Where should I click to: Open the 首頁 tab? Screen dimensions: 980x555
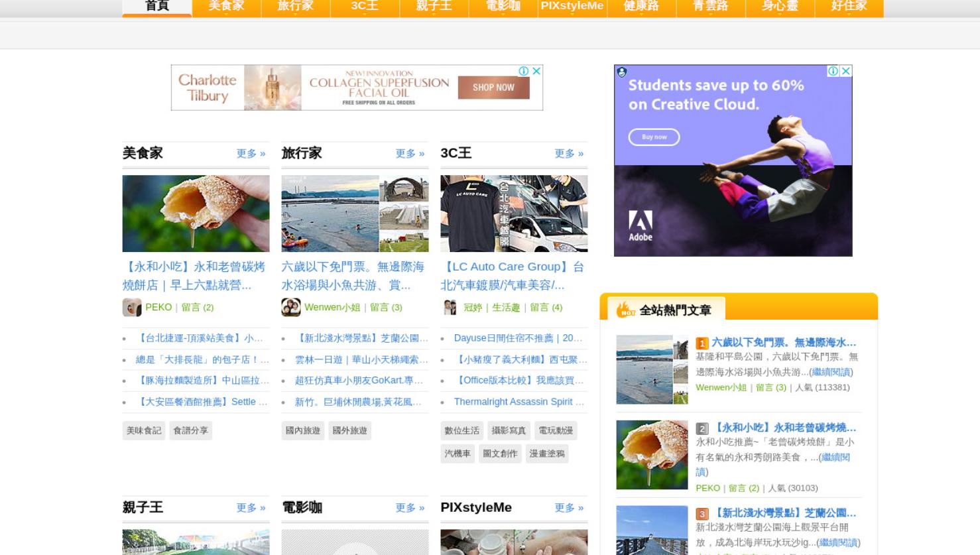pos(157,7)
